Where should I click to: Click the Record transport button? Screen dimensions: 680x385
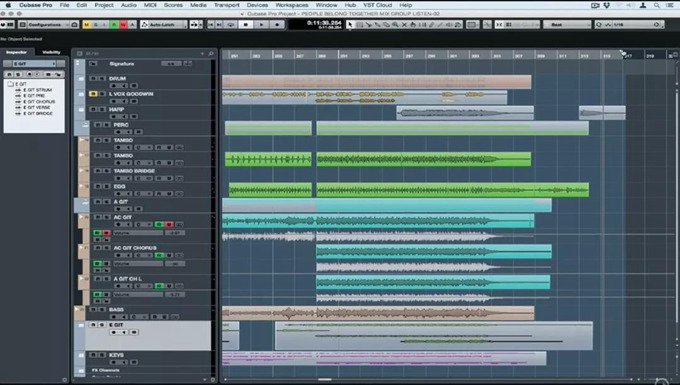pos(277,25)
